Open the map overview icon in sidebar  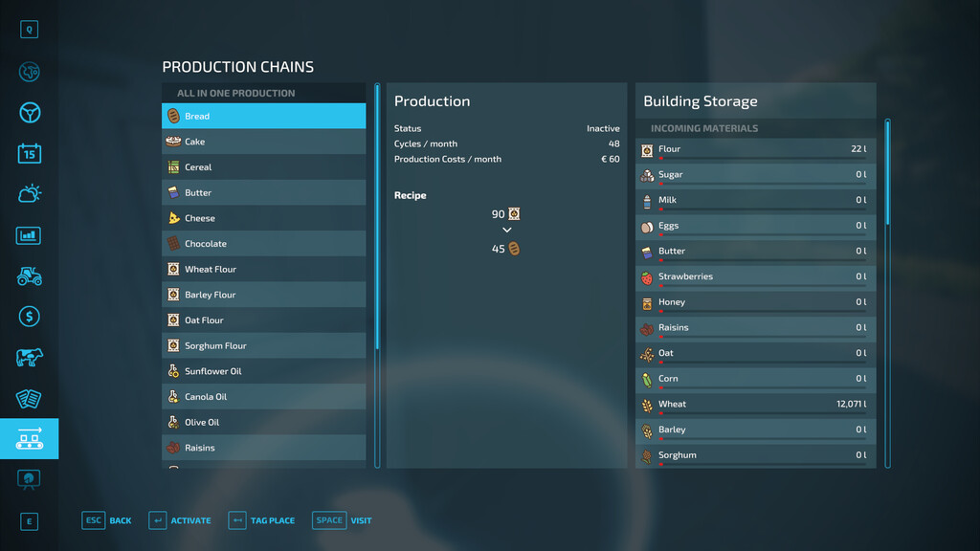click(29, 72)
